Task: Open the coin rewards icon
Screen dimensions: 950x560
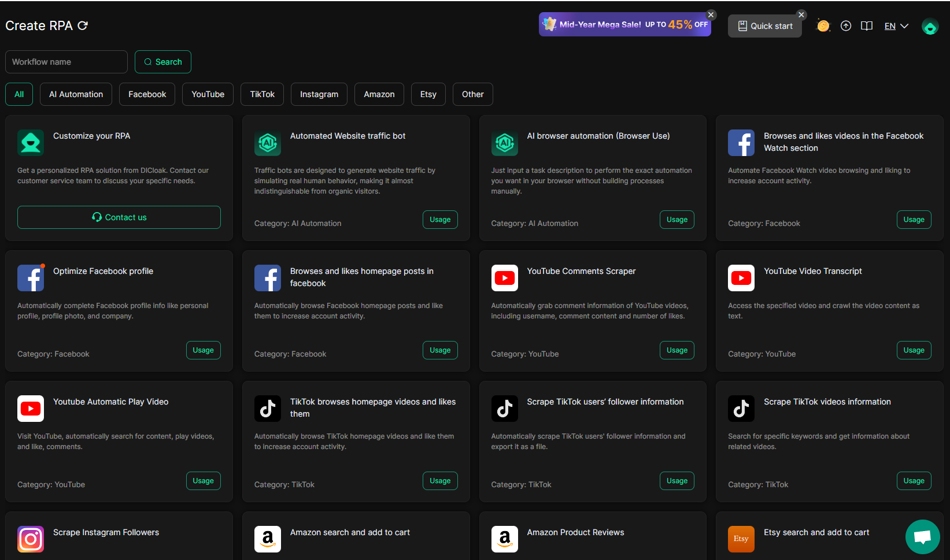Action: (x=823, y=26)
